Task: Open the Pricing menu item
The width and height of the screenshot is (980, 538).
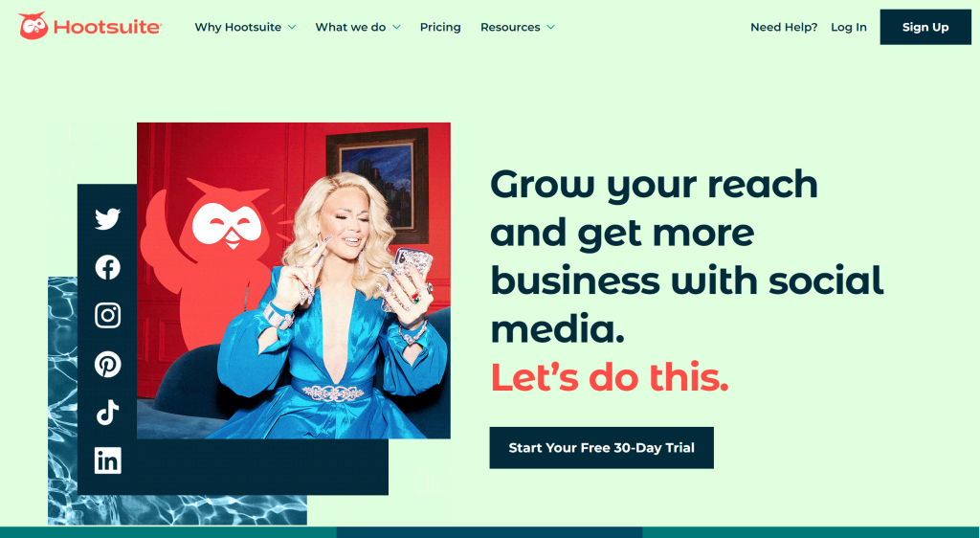Action: click(440, 28)
